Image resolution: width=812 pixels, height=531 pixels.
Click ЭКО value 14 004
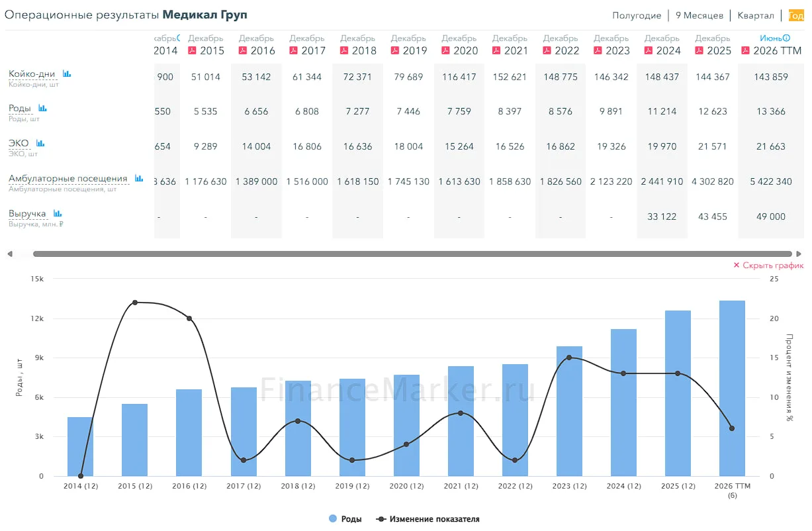[x=256, y=146]
